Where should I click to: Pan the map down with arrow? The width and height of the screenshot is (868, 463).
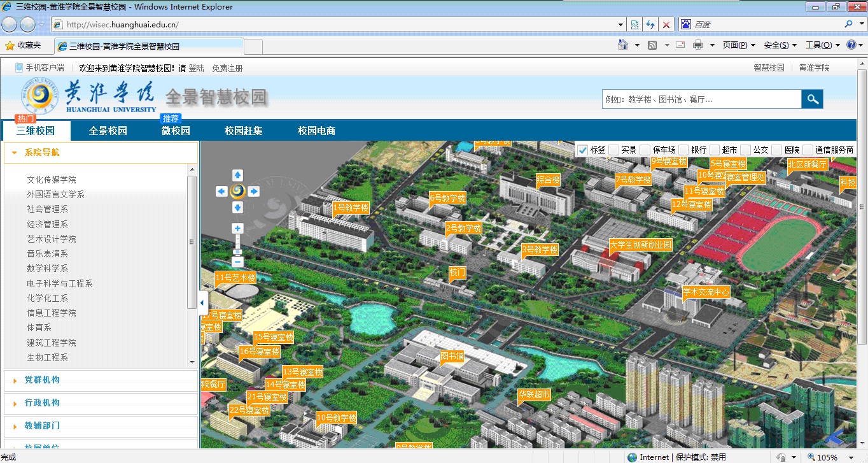pyautogui.click(x=237, y=208)
